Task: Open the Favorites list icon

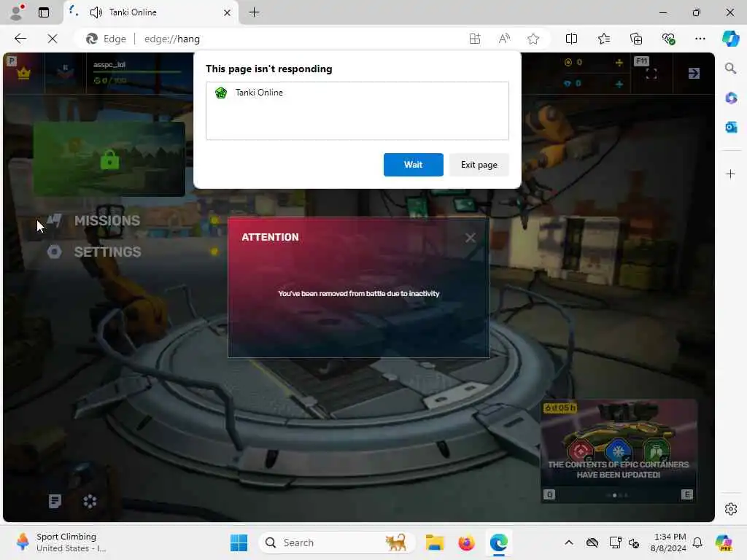Action: [603, 39]
